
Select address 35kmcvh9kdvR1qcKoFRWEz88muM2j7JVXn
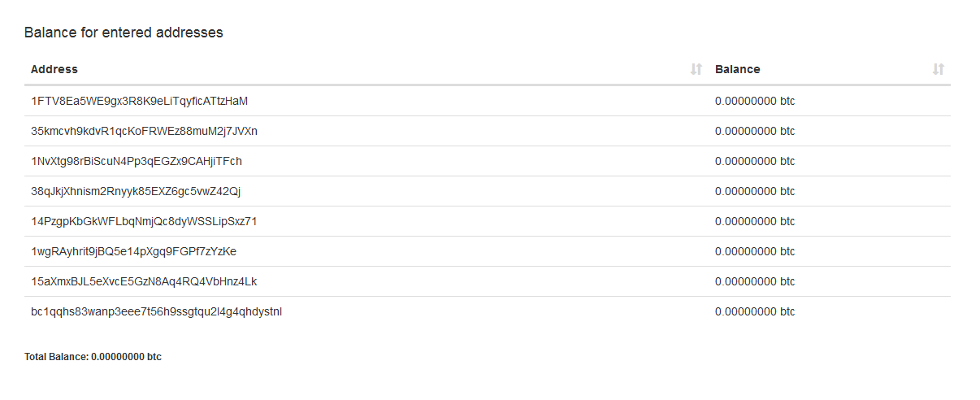point(144,131)
